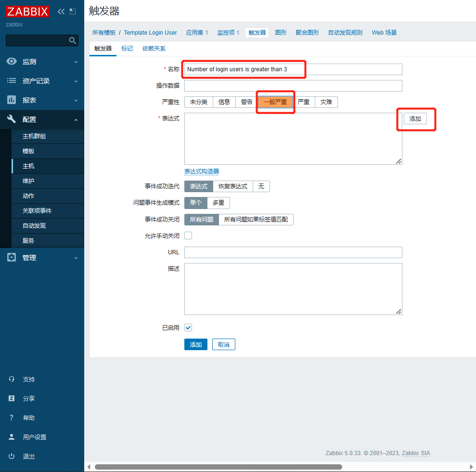476x472 pixels.
Task: Select the 触发器 form tab
Action: coord(103,49)
